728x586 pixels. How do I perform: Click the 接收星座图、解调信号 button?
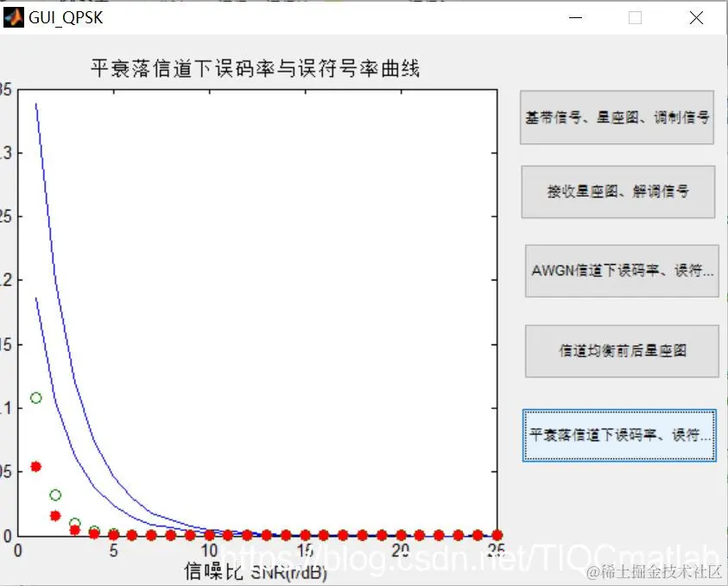click(617, 192)
